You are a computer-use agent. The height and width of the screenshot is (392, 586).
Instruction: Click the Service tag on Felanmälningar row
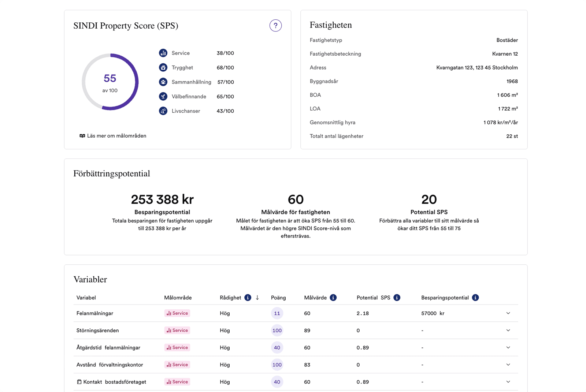[x=177, y=313]
